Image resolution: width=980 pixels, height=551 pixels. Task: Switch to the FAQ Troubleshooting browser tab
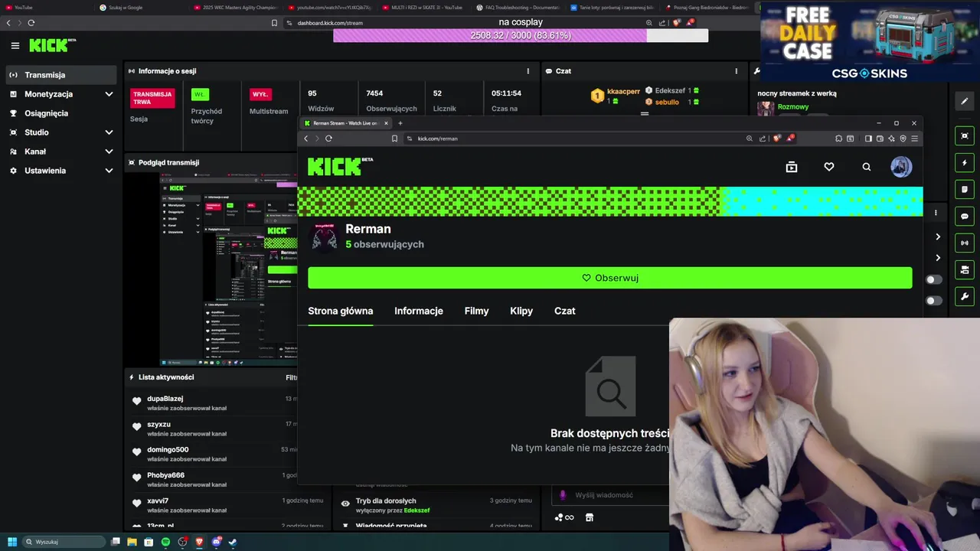click(517, 7)
